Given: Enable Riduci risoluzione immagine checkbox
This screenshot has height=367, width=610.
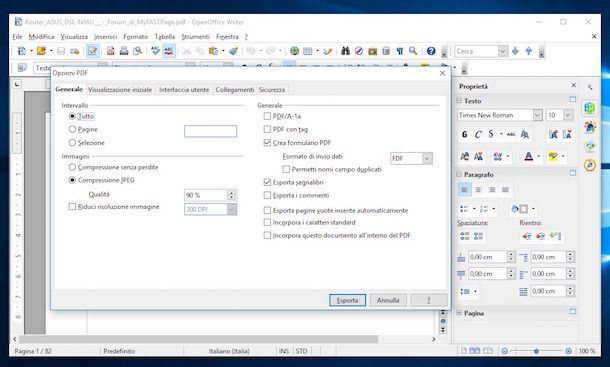Looking at the screenshot, I should click(72, 207).
